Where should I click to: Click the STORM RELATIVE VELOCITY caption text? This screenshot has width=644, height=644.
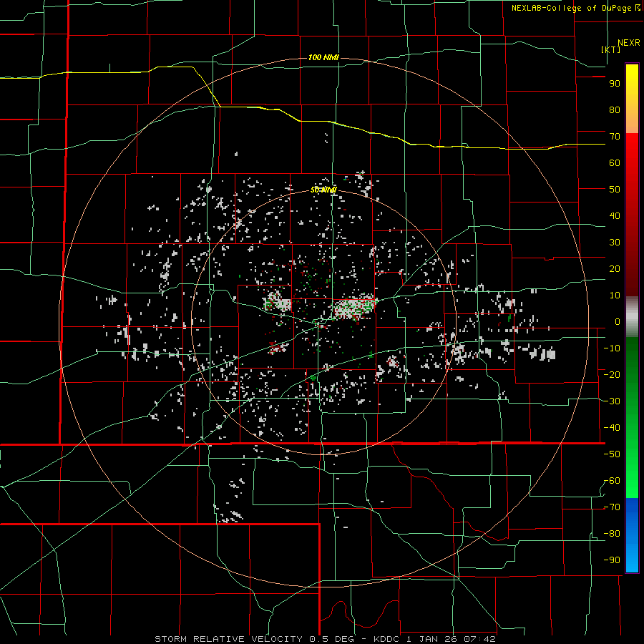pyautogui.click(x=228, y=639)
